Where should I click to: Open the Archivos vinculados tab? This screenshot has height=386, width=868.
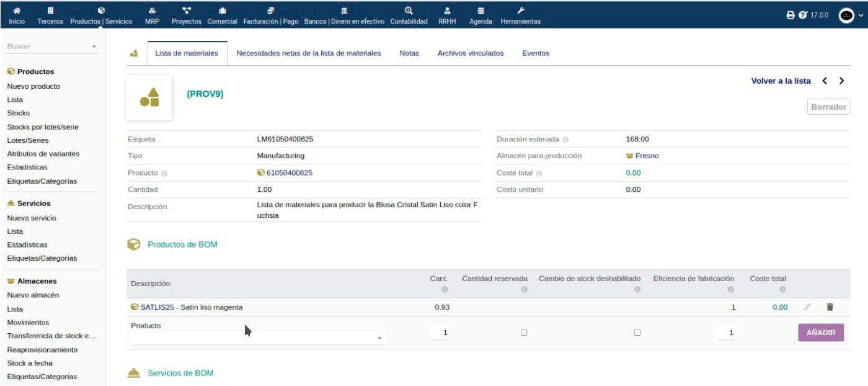(471, 53)
